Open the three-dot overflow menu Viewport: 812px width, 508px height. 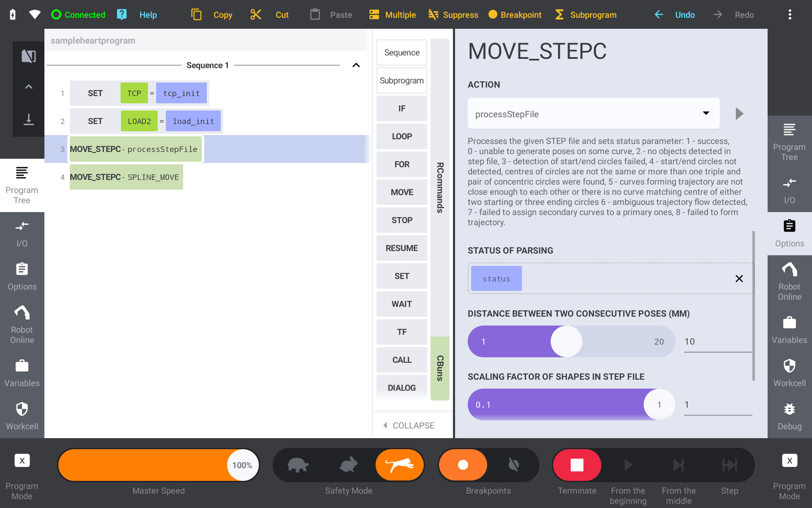(790, 15)
